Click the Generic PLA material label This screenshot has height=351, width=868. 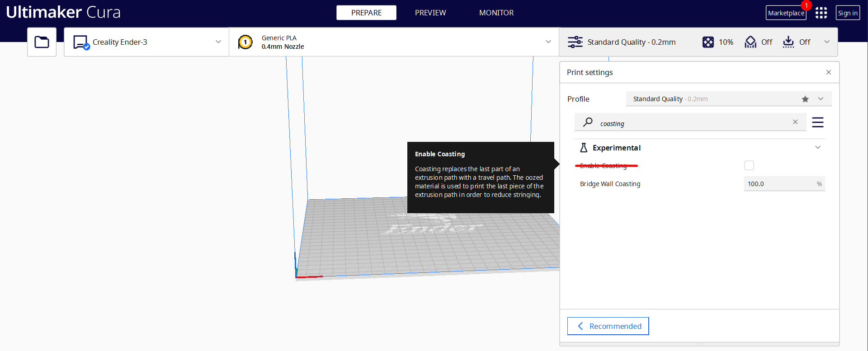pyautogui.click(x=279, y=38)
